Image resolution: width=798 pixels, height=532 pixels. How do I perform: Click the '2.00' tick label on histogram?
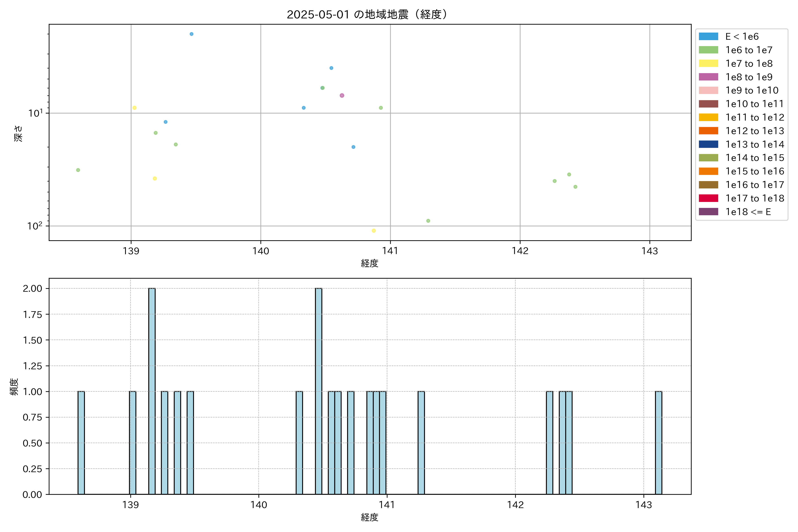tap(32, 288)
